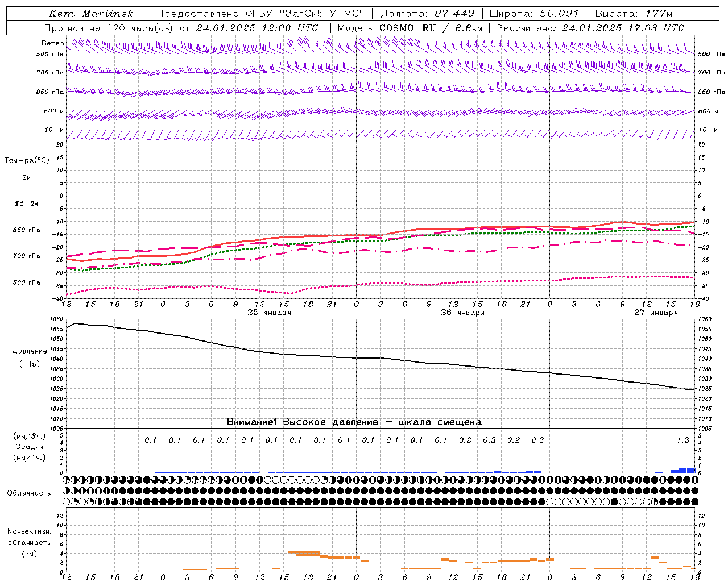Image resolution: width=728 pixels, height=582 pixels.
Task: Click the Предоставлено ФГБУ "ЗапСиб УГМС" text
Action: point(260,14)
